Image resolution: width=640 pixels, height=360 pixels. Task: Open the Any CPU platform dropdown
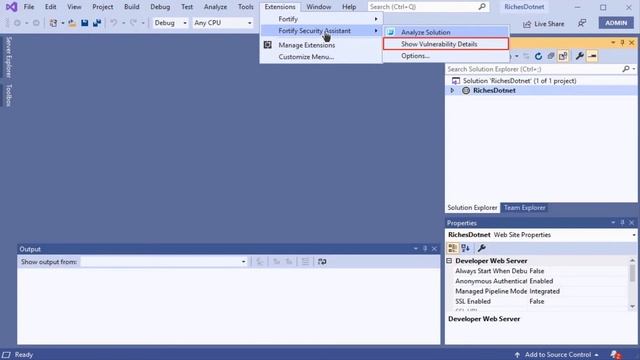[249, 23]
